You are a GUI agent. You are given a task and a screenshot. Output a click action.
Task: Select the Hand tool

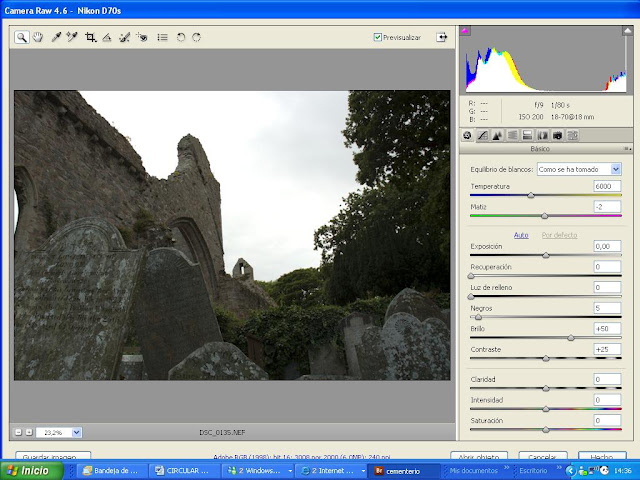(x=38, y=38)
